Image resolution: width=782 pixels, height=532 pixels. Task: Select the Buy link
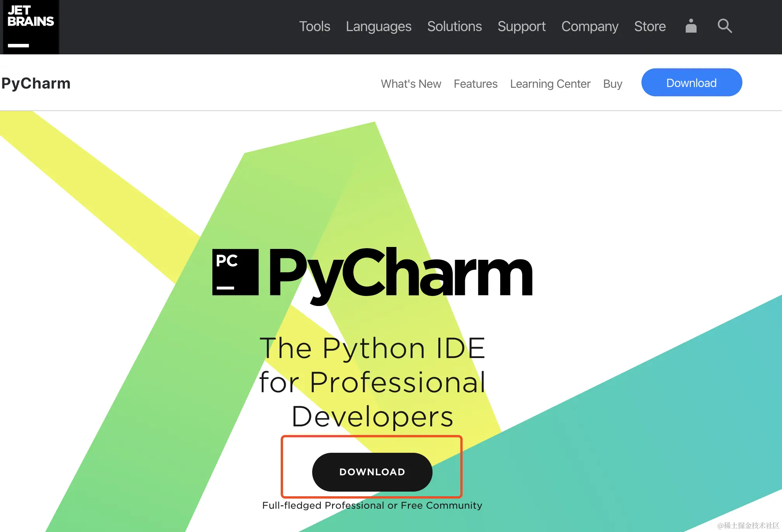point(612,84)
